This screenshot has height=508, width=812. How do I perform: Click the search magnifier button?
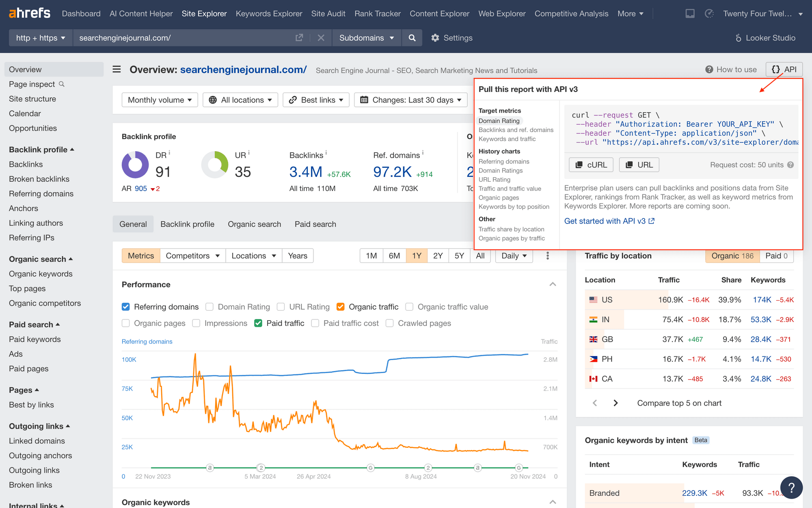click(x=412, y=38)
